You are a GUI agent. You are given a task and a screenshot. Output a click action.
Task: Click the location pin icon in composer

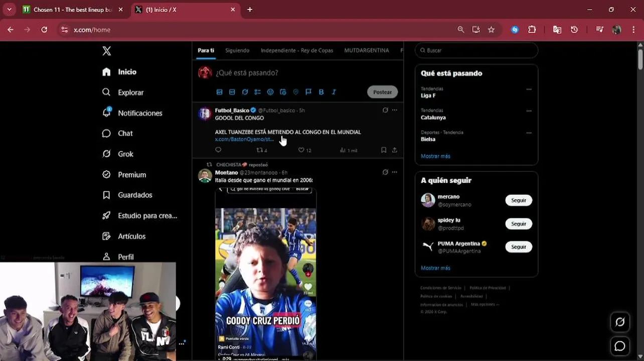pyautogui.click(x=296, y=92)
